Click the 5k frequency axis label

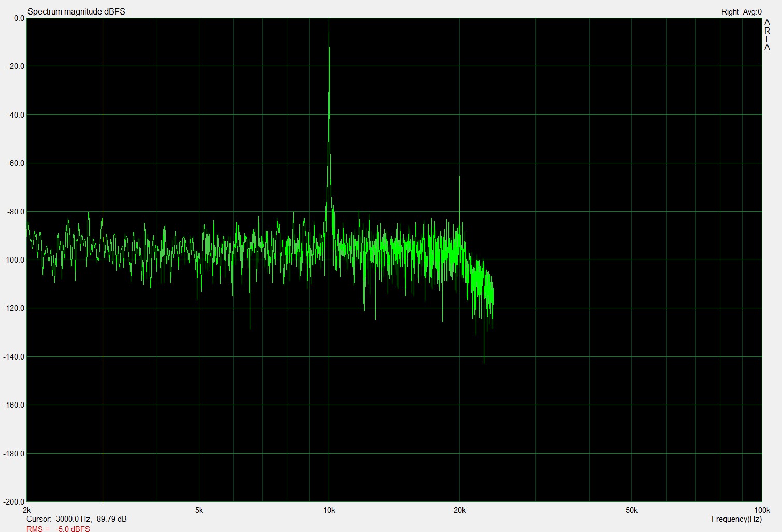199,510
